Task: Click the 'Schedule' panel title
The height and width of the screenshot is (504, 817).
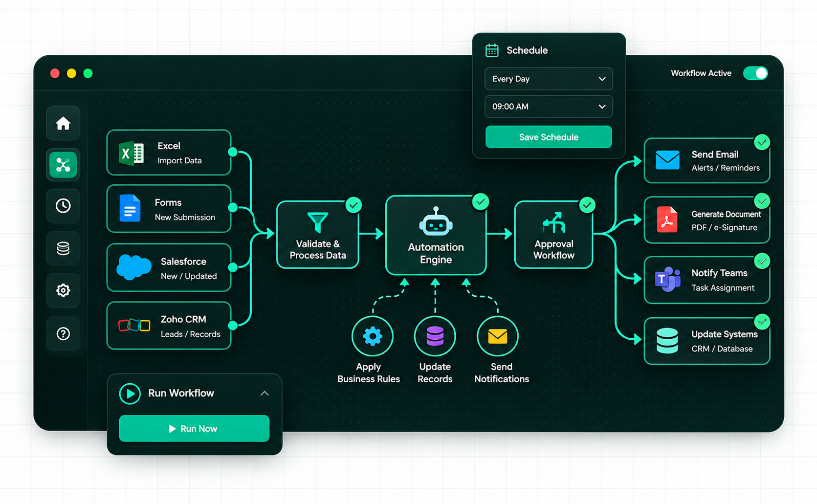Action: [x=527, y=50]
